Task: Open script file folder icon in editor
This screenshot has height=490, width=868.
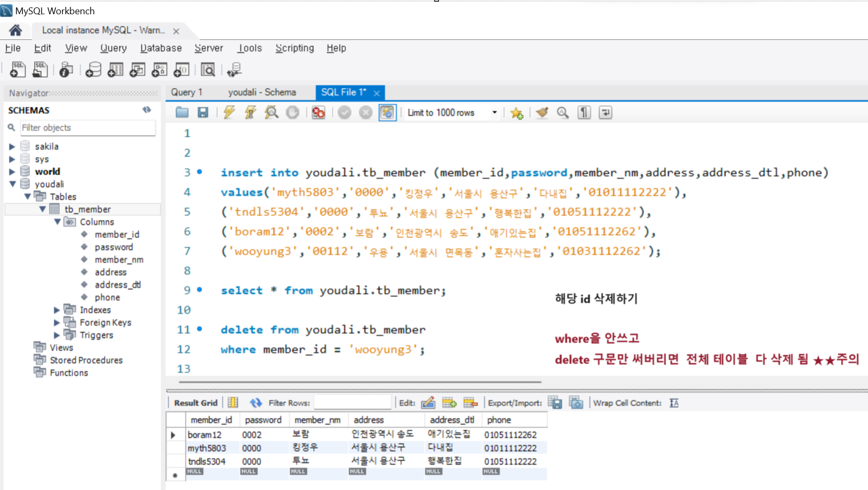Action: point(182,112)
